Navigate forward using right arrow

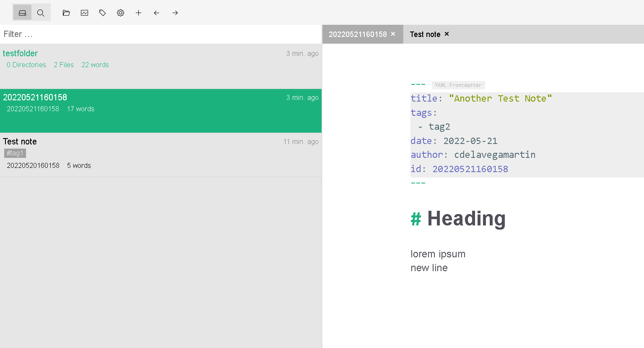tap(175, 13)
